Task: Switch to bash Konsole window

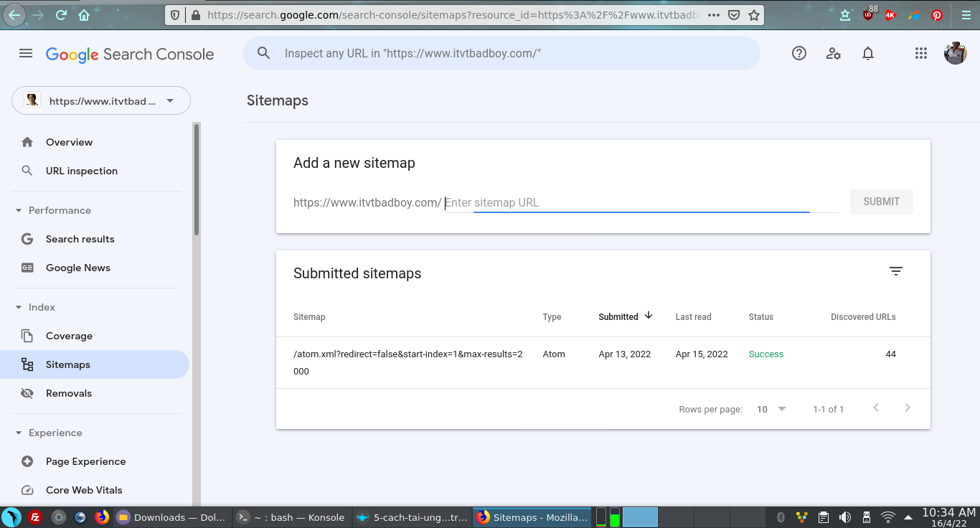Action: (293, 517)
